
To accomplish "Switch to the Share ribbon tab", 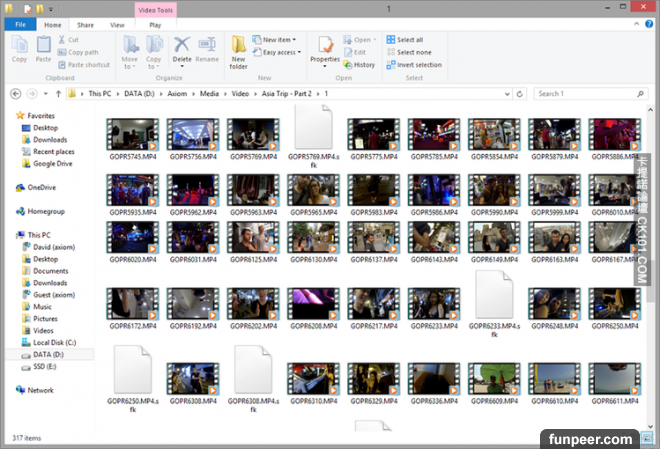I will [86, 23].
